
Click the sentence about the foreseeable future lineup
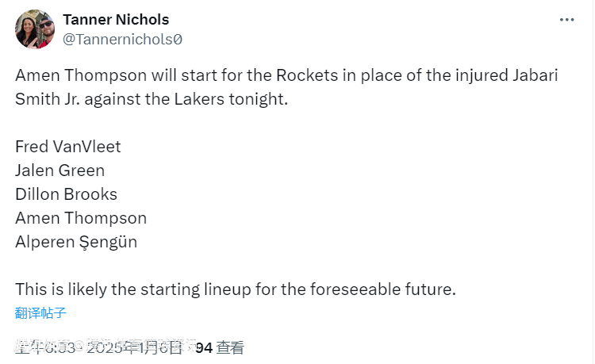pos(235,289)
